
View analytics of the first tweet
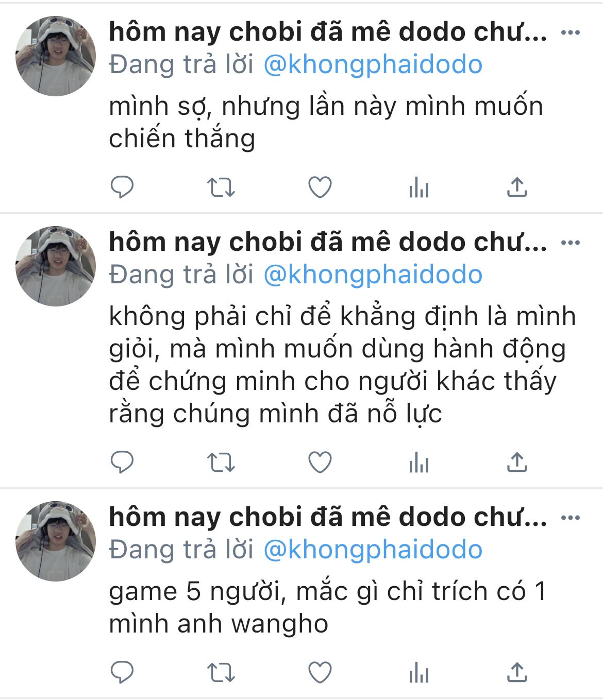pyautogui.click(x=418, y=187)
